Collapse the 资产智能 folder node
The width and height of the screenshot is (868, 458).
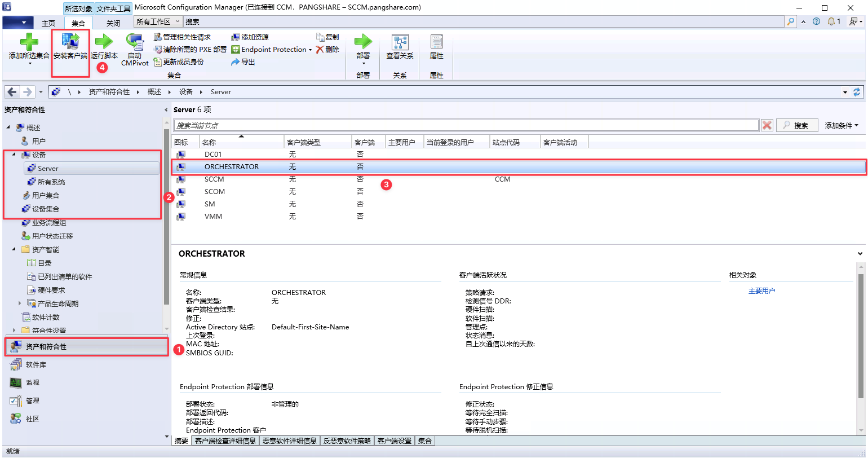tap(14, 249)
